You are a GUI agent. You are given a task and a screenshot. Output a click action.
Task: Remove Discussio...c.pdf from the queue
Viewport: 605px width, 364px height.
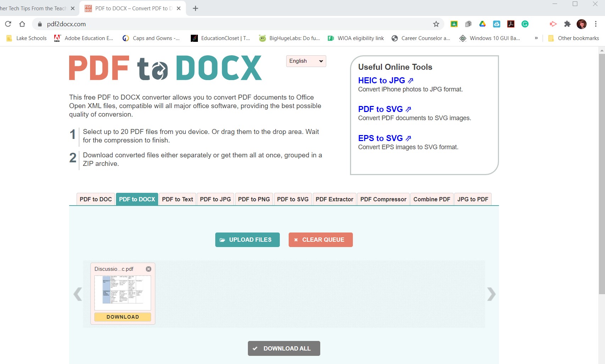[149, 269]
